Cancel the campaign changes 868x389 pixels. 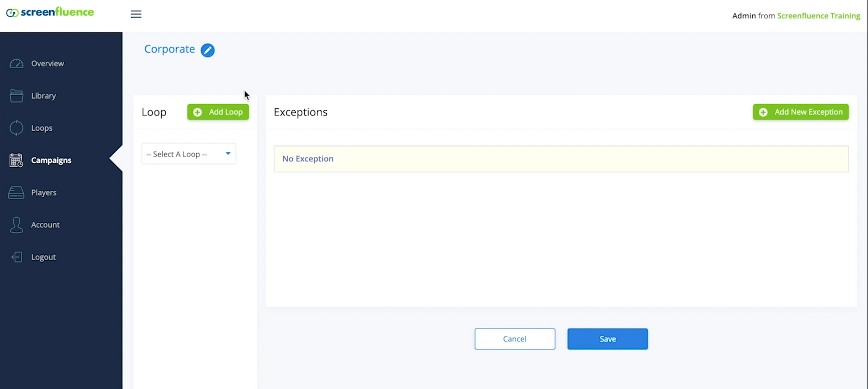coord(515,339)
